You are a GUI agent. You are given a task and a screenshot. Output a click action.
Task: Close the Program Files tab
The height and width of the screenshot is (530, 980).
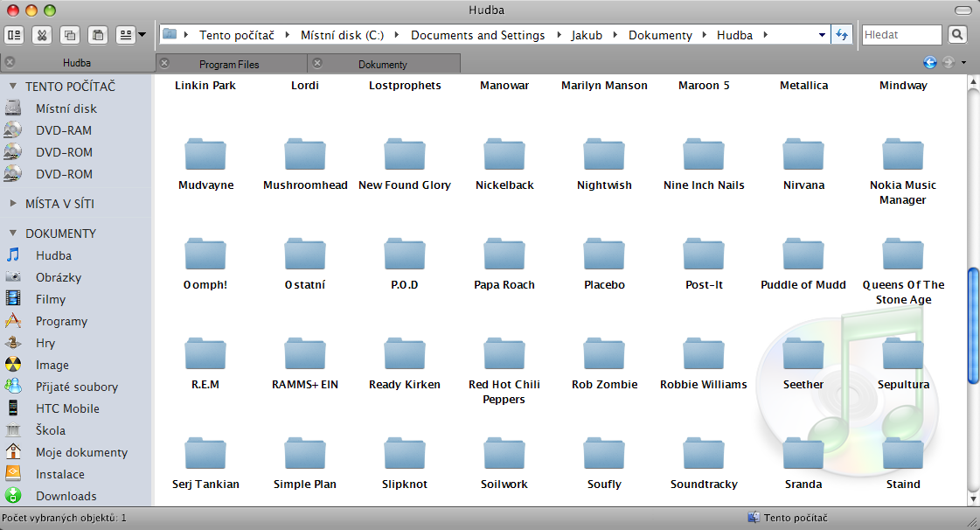[164, 63]
